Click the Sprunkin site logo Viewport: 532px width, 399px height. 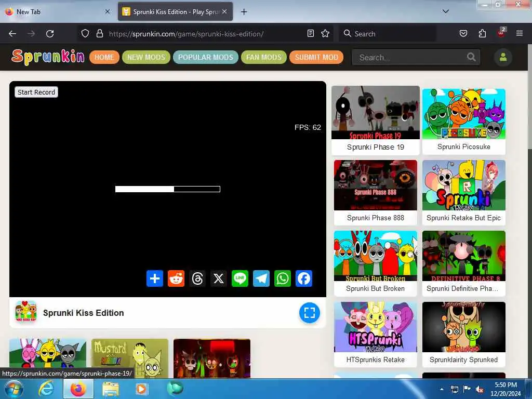click(x=48, y=57)
